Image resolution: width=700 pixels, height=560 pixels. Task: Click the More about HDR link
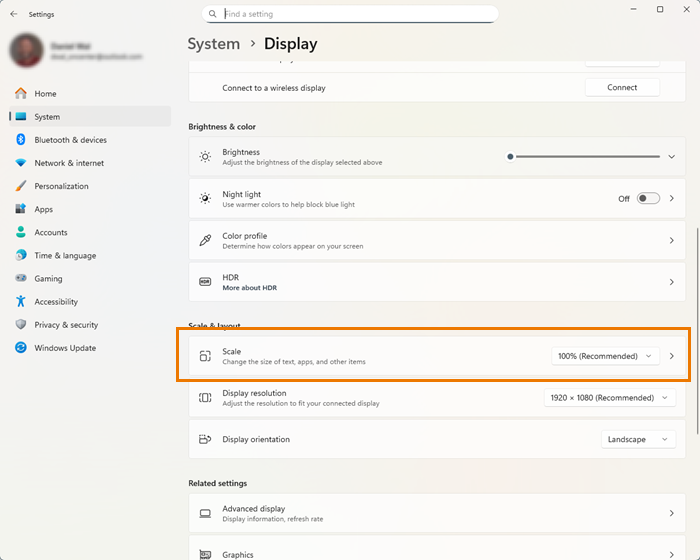pyautogui.click(x=250, y=288)
